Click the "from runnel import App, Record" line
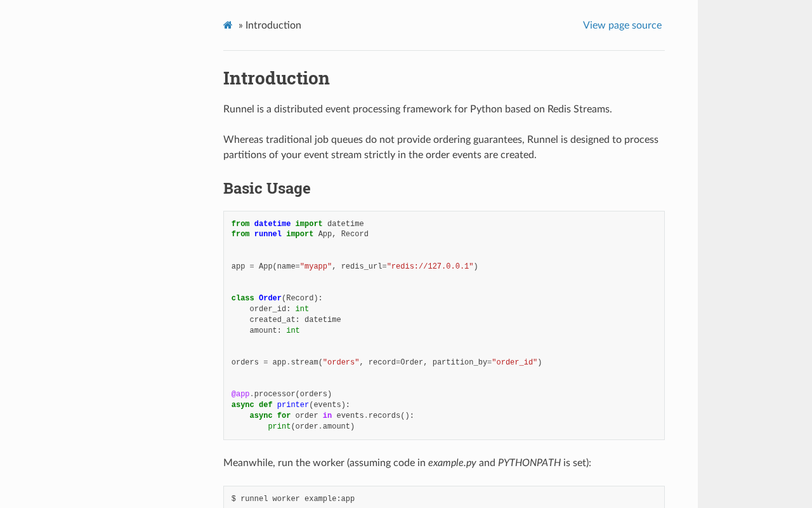This screenshot has height=508, width=812. [299, 234]
